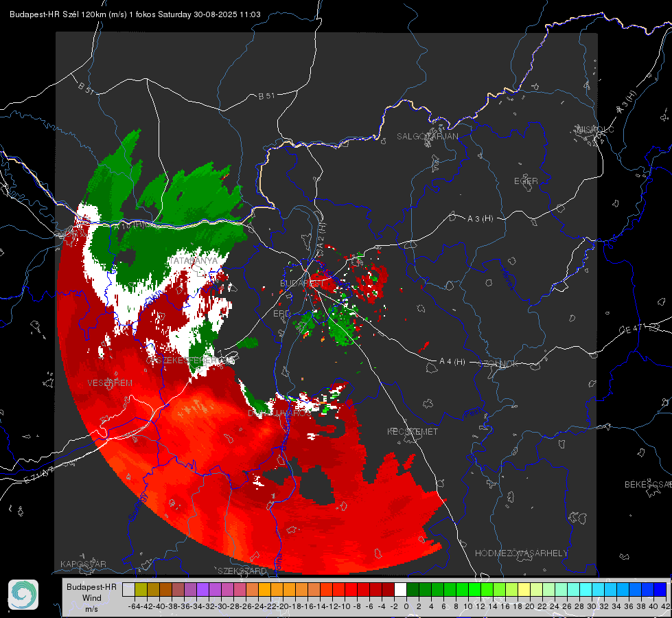
Task: Click the '10' value on the legend
Action: [x=468, y=606]
